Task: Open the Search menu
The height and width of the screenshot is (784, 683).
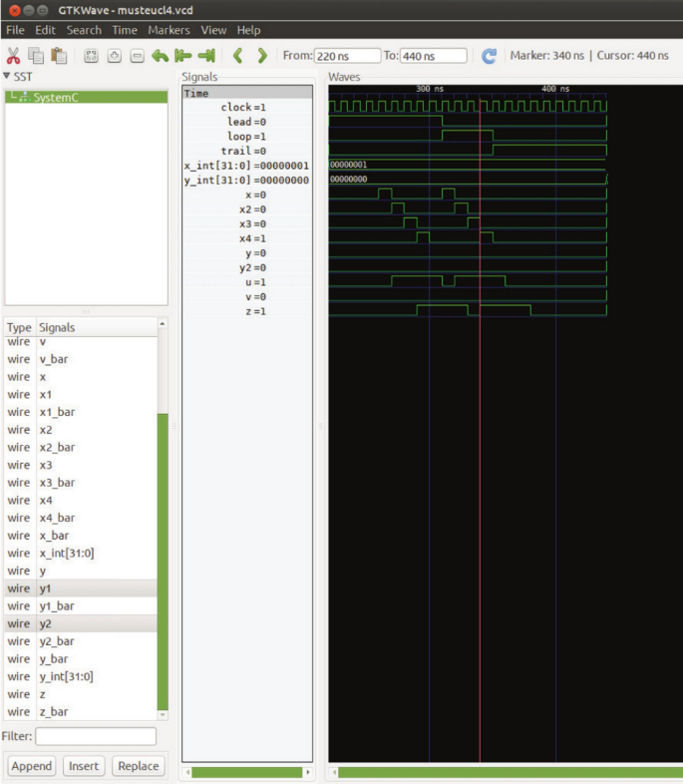Action: [84, 30]
